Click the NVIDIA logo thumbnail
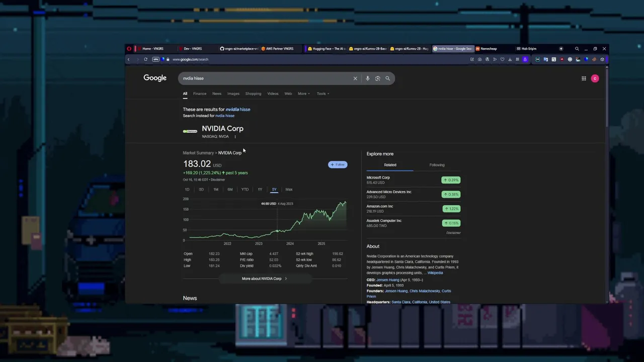 pyautogui.click(x=190, y=131)
